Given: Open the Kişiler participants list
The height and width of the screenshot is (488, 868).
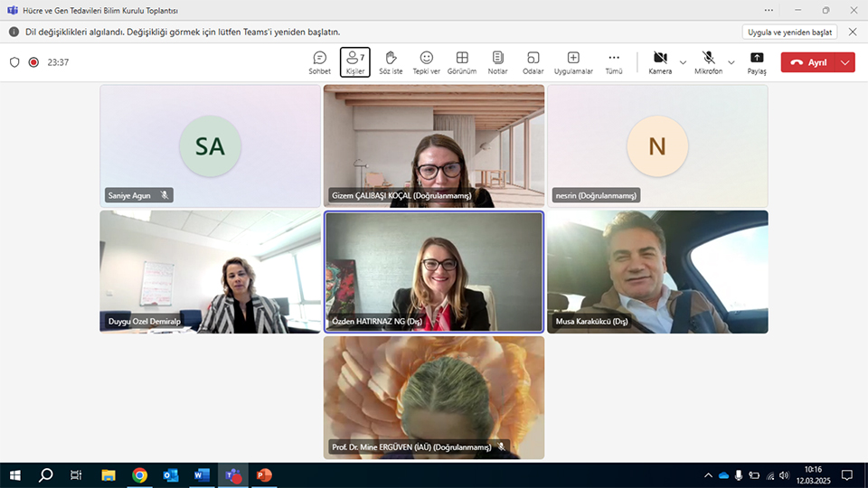Looking at the screenshot, I should (354, 62).
